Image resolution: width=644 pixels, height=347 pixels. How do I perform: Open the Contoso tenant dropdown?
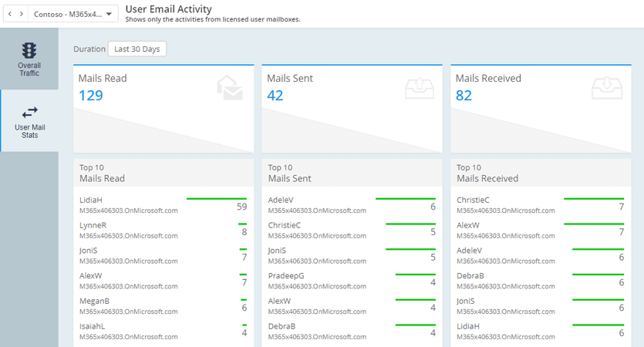[x=74, y=14]
